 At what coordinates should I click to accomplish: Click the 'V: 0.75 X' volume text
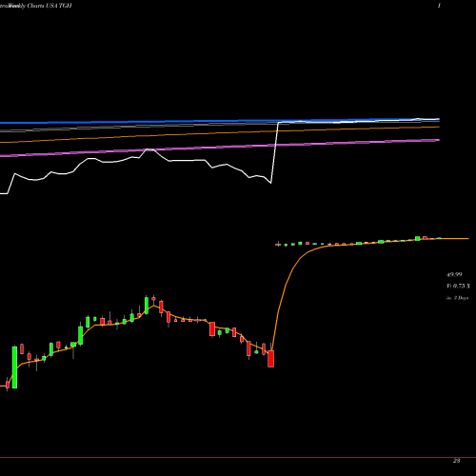tap(458, 287)
